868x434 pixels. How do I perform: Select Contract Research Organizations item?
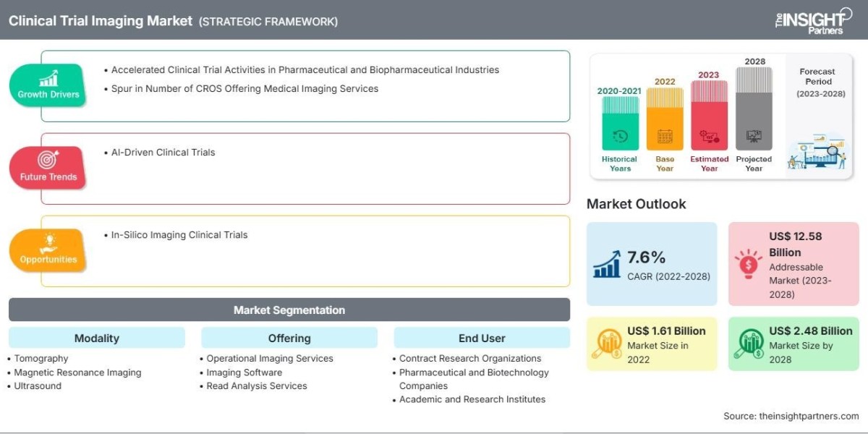470,358
